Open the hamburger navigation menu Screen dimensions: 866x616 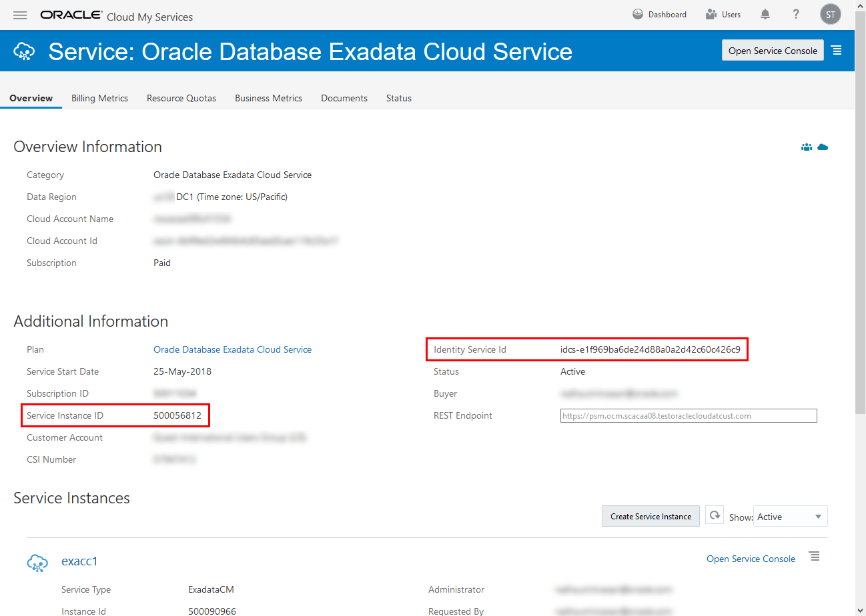point(20,15)
